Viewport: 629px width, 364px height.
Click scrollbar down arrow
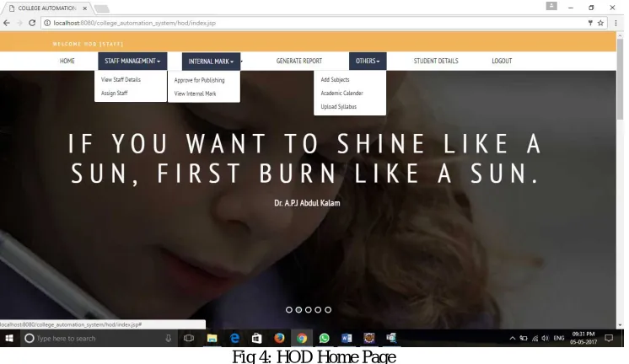(x=621, y=325)
